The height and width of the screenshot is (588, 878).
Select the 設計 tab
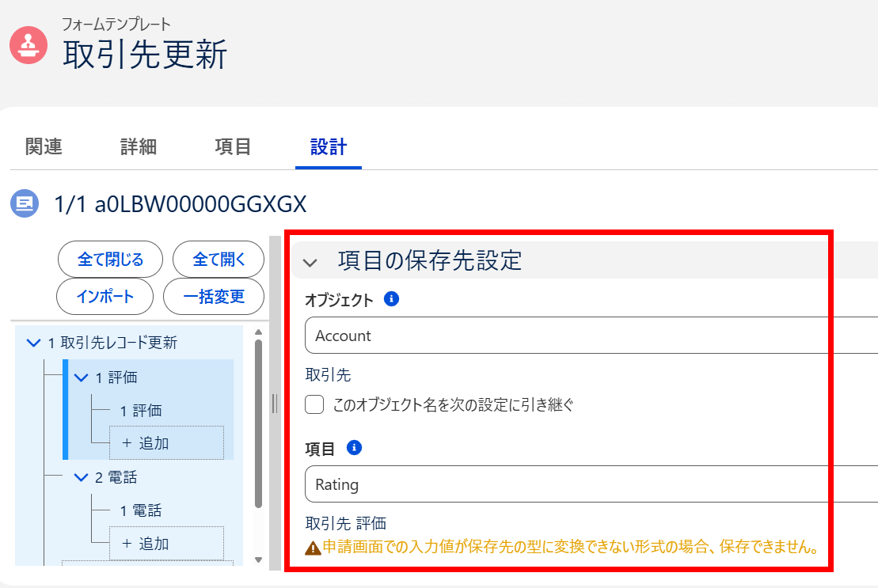pyautogui.click(x=329, y=146)
